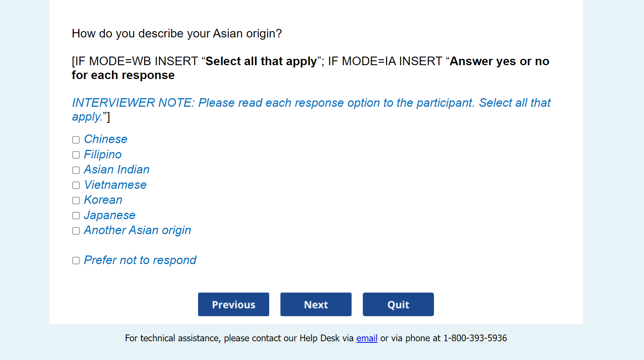Screen dimensions: 644x360
Task: Click the 'Asian Indian' label text
Action: [x=116, y=170]
